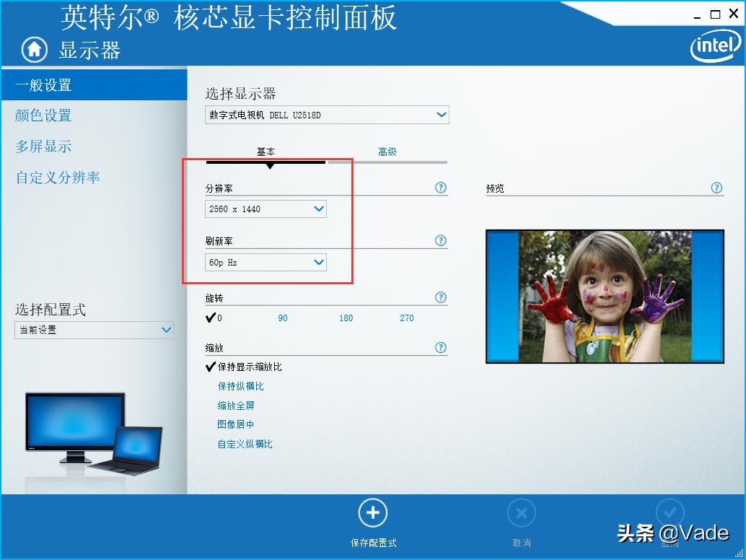Open help icon next to 缩放
This screenshot has height=560, width=746.
coord(441,348)
